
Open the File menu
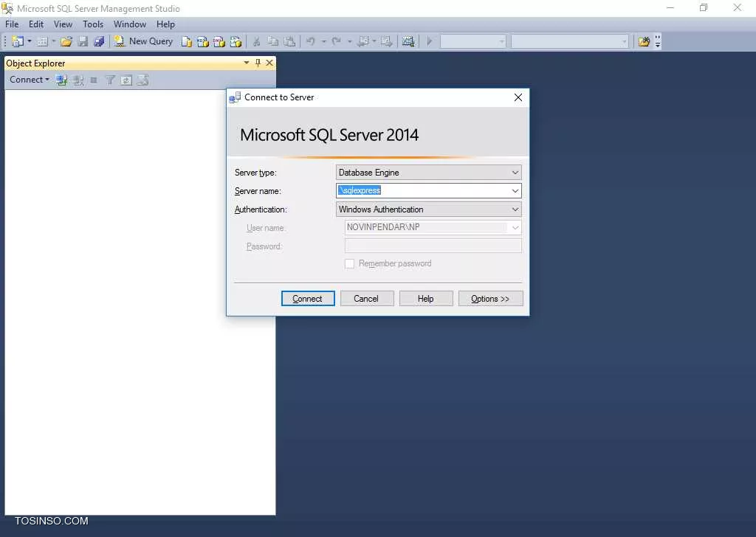(x=12, y=24)
